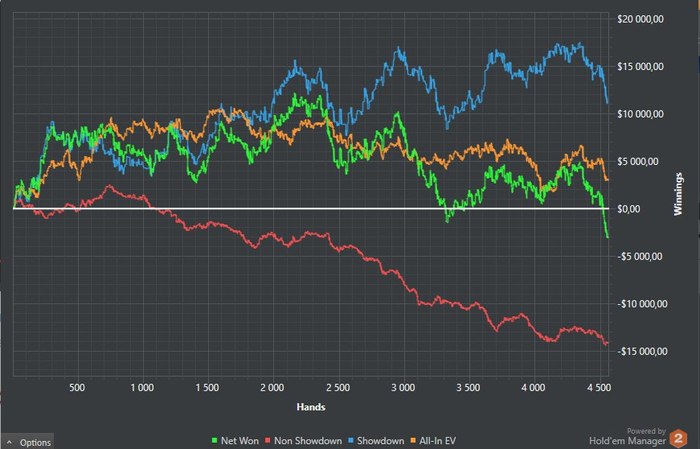700x449 pixels.
Task: Click the red Non Showdown swatch
Action: pyautogui.click(x=268, y=441)
